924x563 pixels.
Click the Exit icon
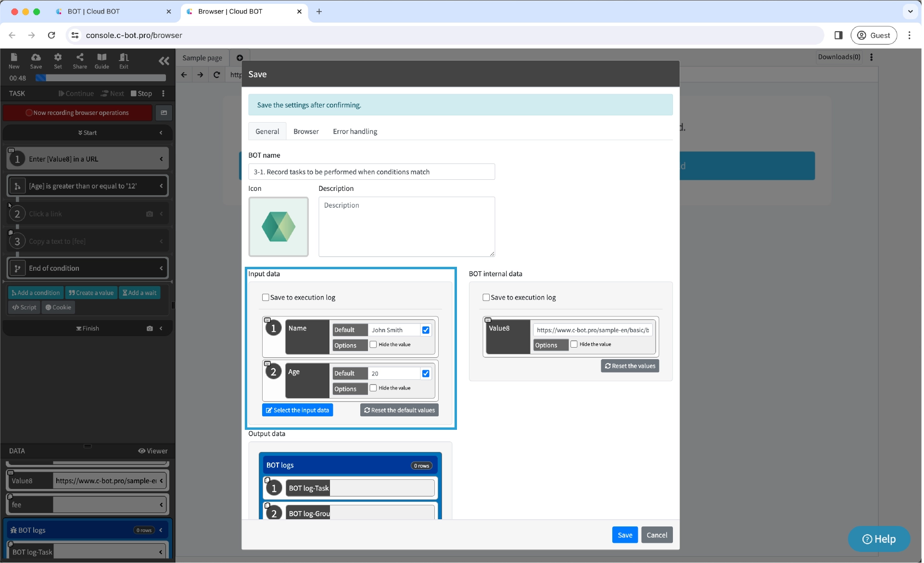click(x=124, y=61)
